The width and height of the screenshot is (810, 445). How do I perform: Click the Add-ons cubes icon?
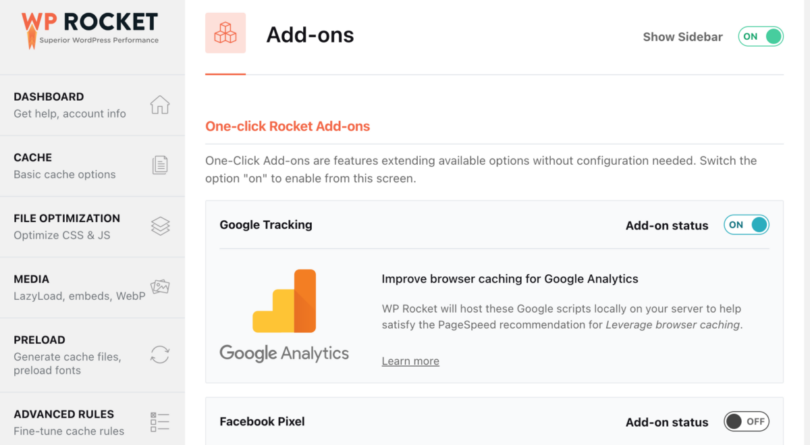tap(225, 33)
